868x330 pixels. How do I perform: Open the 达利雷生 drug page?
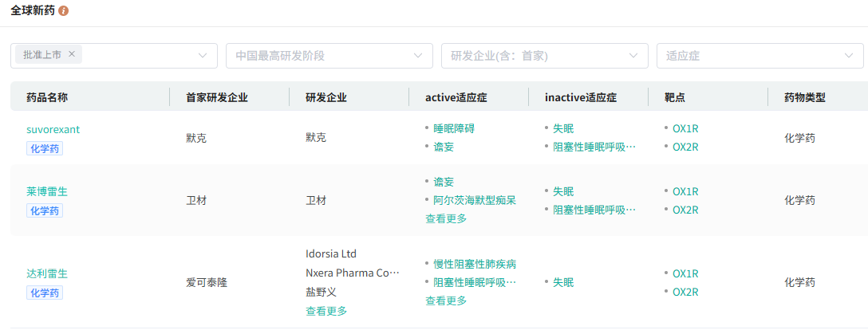47,273
